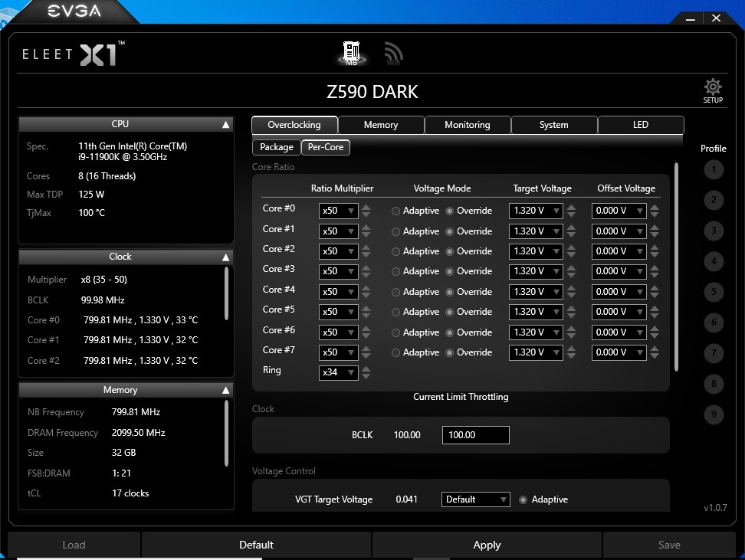
Task: Set Core #3 voltage mode to Override
Action: coord(449,272)
